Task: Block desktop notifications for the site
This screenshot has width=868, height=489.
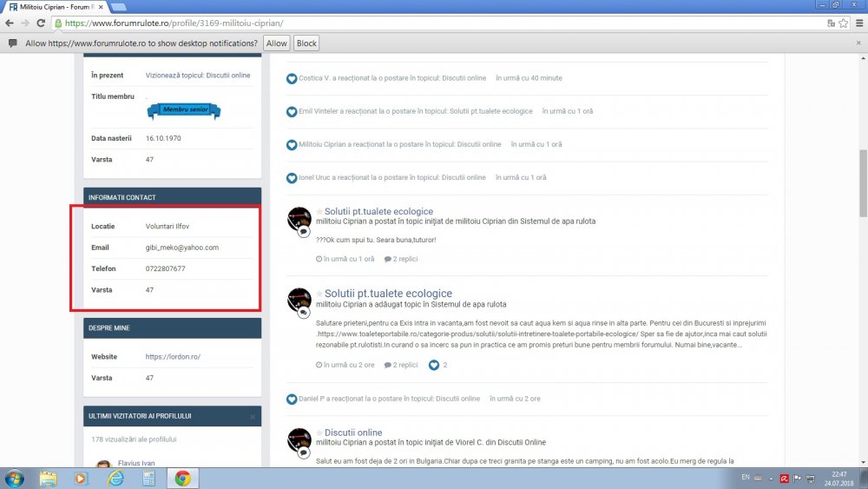Action: [x=306, y=43]
